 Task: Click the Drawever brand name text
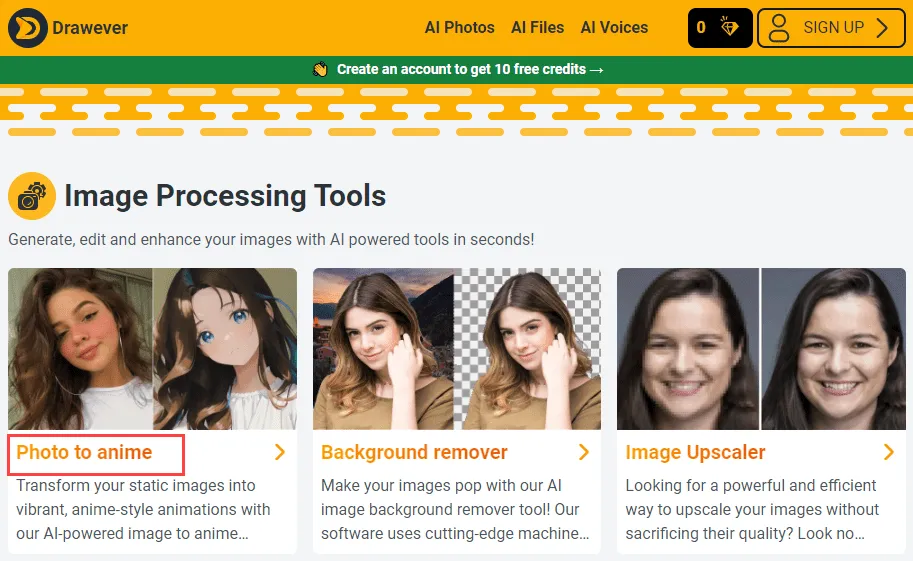point(92,28)
